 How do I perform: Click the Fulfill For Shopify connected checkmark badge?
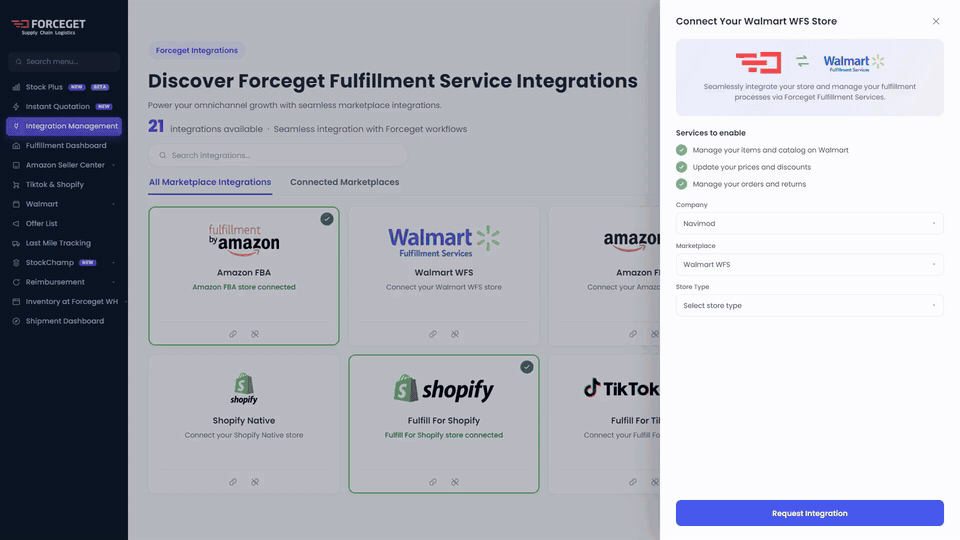coord(527,367)
